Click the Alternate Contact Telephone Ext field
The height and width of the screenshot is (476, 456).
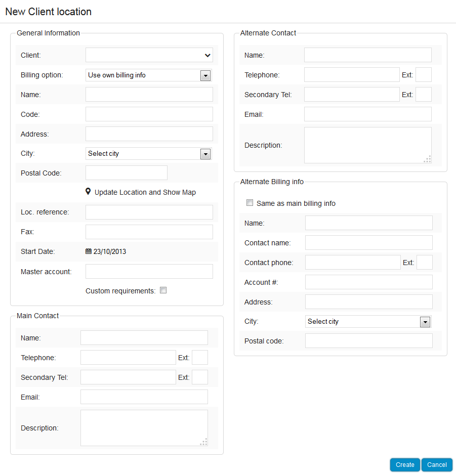424,75
